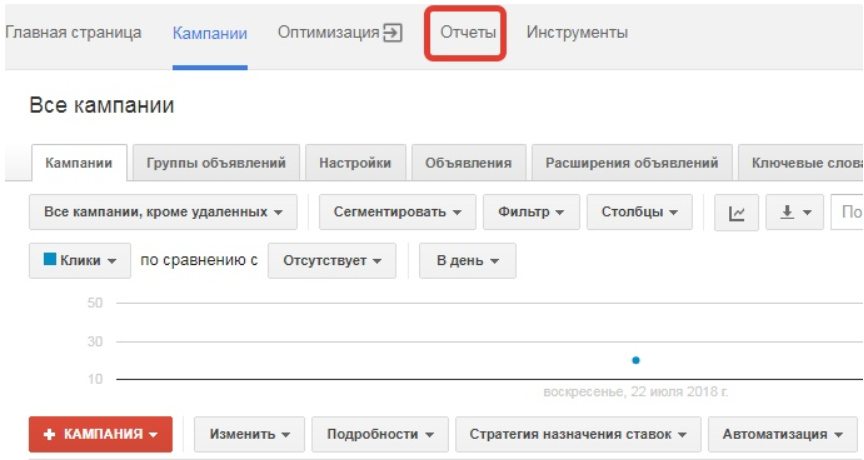The height and width of the screenshot is (460, 864).
Task: Open the Инструменты tab
Action: point(577,33)
